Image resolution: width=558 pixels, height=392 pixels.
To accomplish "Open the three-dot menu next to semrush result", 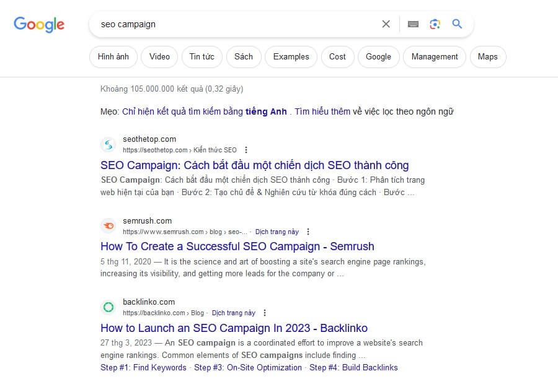I will pos(308,232).
